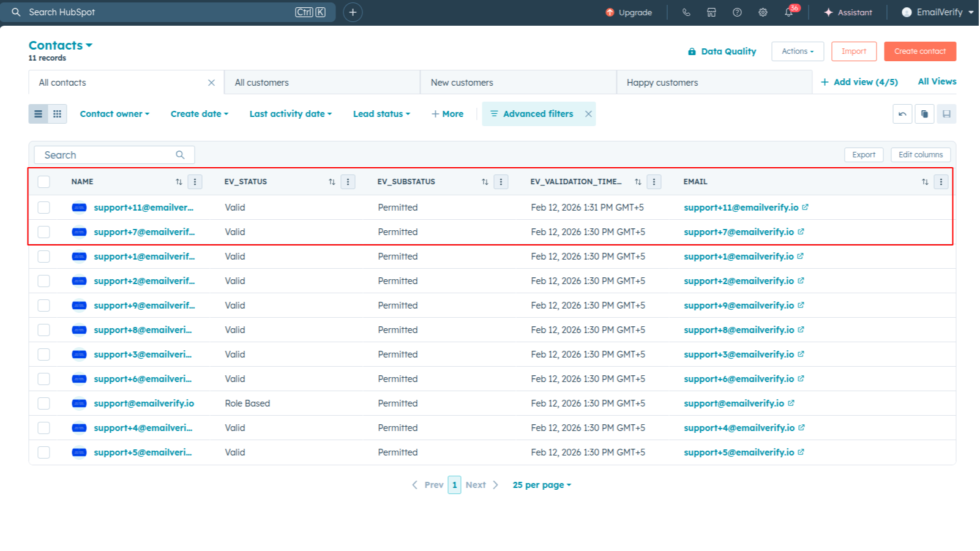The height and width of the screenshot is (551, 980).
Task: Switch to board view using grid icon
Action: pyautogui.click(x=57, y=114)
